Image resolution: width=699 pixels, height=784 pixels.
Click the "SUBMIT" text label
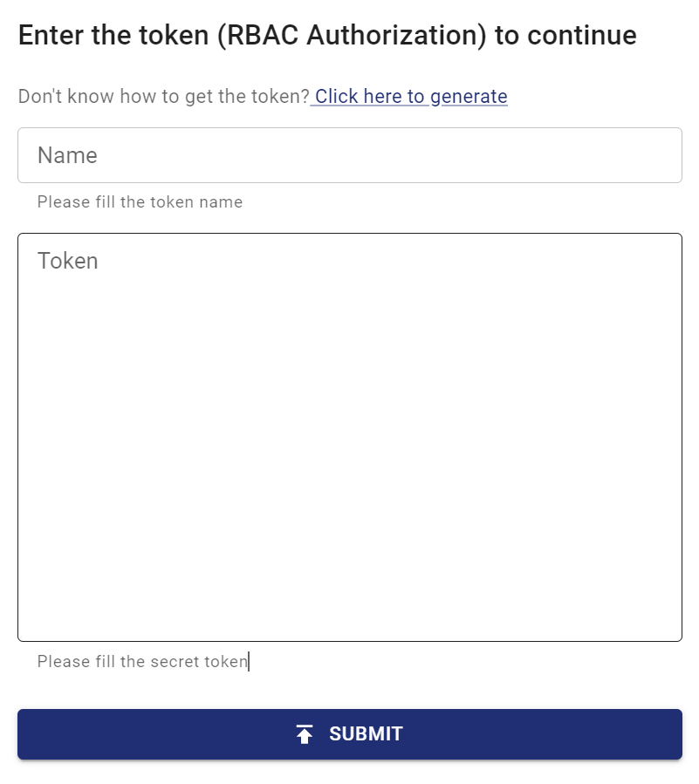(x=366, y=734)
